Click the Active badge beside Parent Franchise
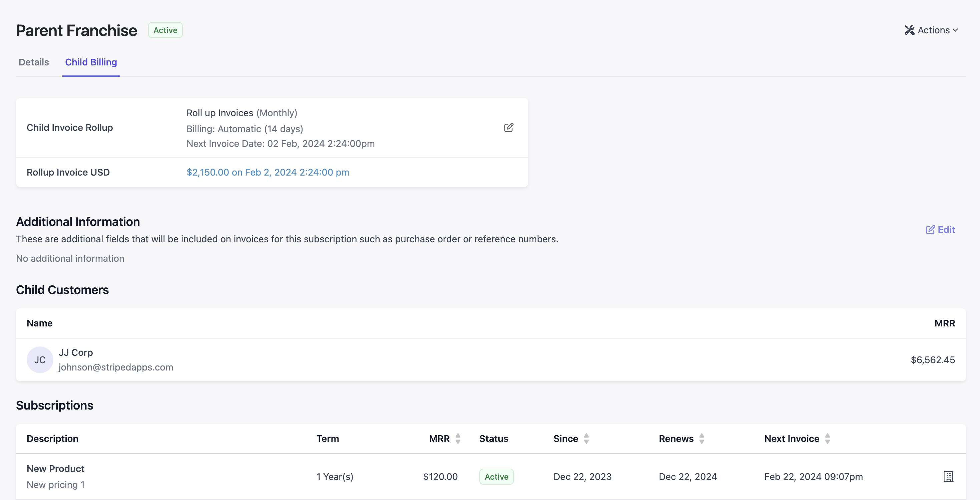This screenshot has width=980, height=500. point(165,30)
